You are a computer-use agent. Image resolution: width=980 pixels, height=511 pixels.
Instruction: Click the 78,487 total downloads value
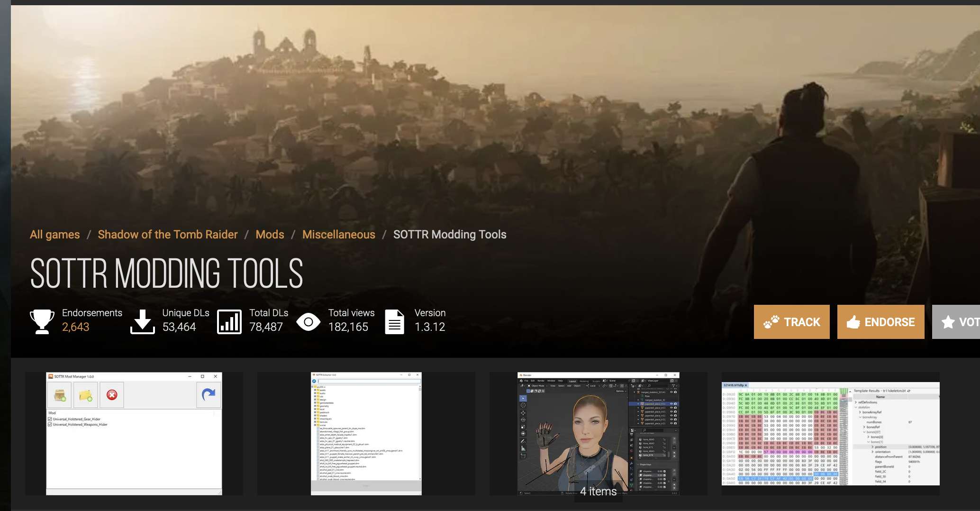tap(266, 327)
